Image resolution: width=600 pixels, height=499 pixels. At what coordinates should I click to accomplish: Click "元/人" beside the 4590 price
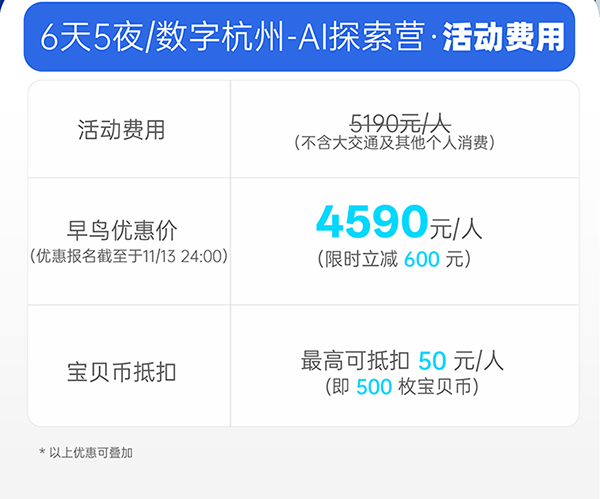[456, 228]
